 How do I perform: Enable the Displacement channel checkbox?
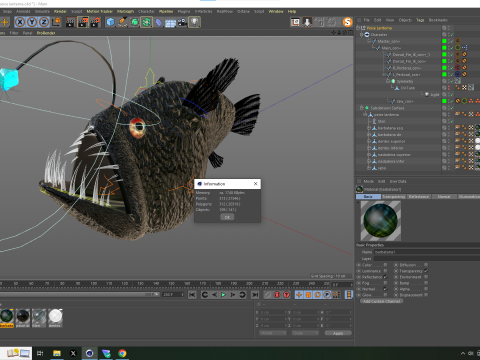(426, 295)
